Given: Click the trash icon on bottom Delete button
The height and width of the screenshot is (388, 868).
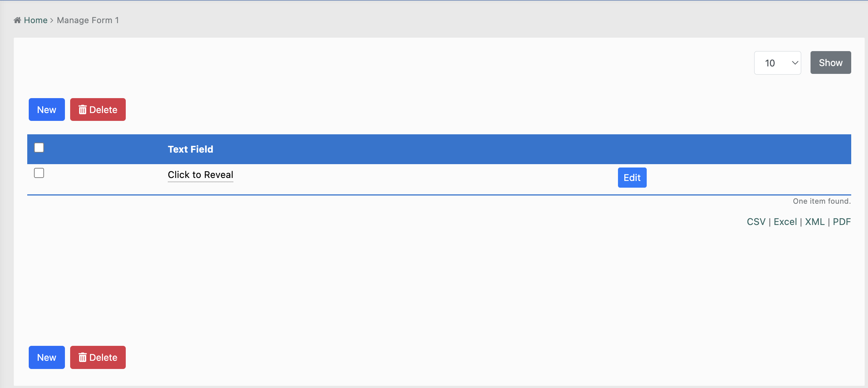Looking at the screenshot, I should point(82,357).
